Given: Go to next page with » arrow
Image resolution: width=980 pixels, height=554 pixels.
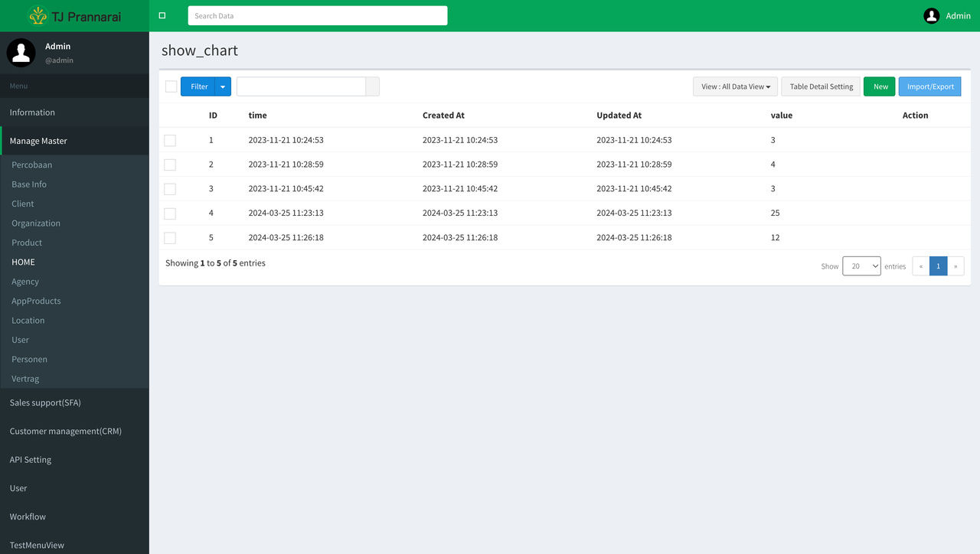Looking at the screenshot, I should point(955,266).
